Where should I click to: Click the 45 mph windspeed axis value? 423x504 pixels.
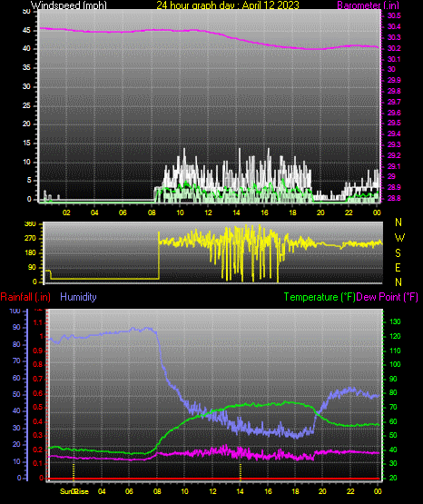(x=27, y=31)
